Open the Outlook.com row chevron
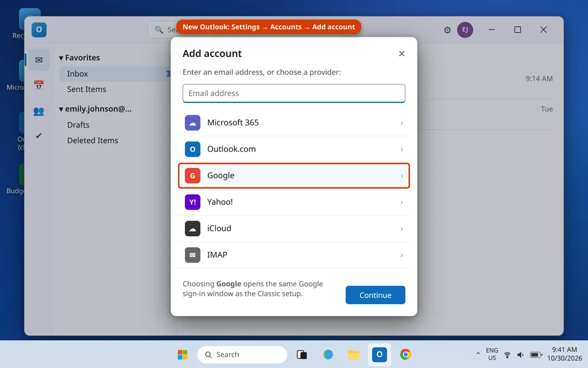Viewport: 588px width, 368px height. [x=401, y=149]
